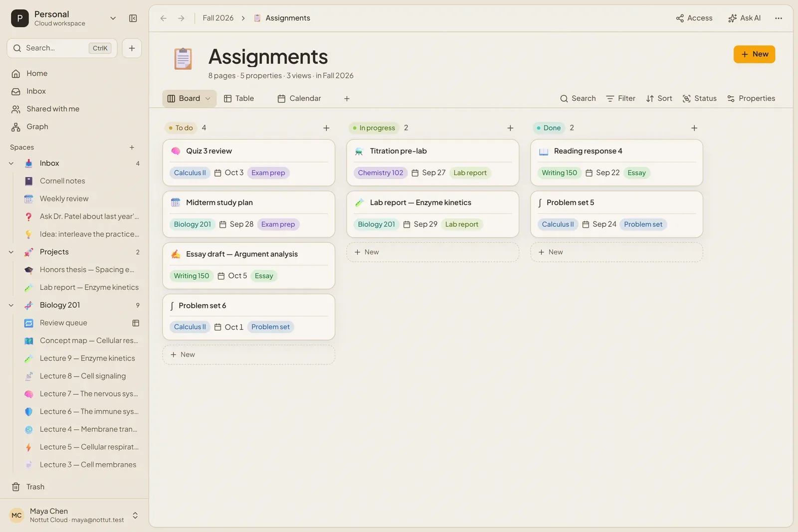Open Titration pre-lab card
Image resolution: width=798 pixels, height=532 pixels.
point(433,163)
